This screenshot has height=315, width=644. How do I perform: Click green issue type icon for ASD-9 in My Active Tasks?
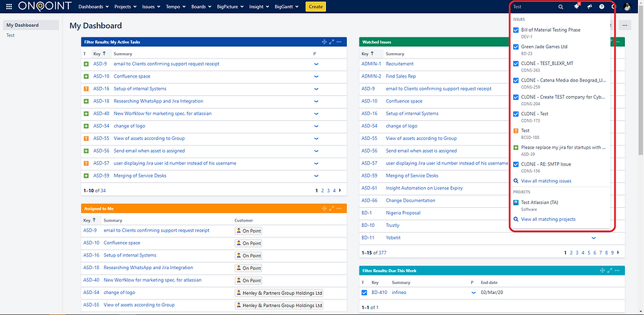click(x=86, y=64)
